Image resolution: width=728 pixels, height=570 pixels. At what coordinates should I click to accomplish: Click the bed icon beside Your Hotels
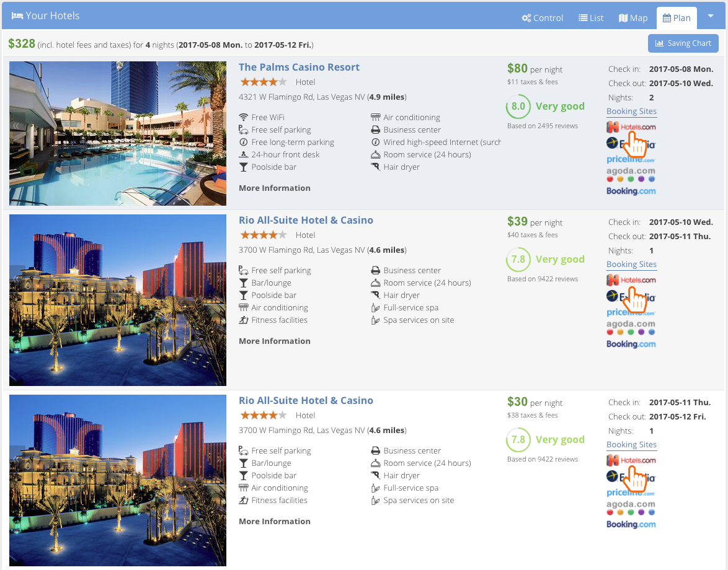coord(17,15)
